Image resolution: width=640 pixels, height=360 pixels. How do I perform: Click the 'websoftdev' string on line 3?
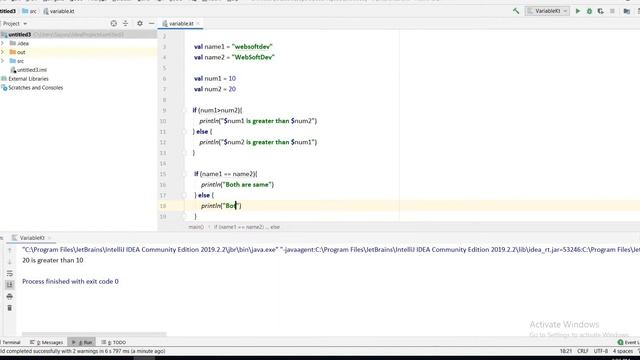(252, 47)
